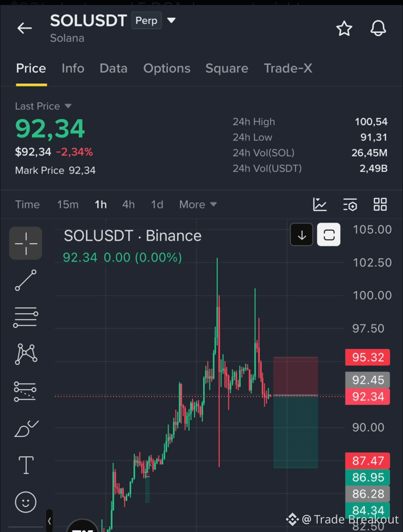Select the crosshair cursor tool

click(26, 243)
